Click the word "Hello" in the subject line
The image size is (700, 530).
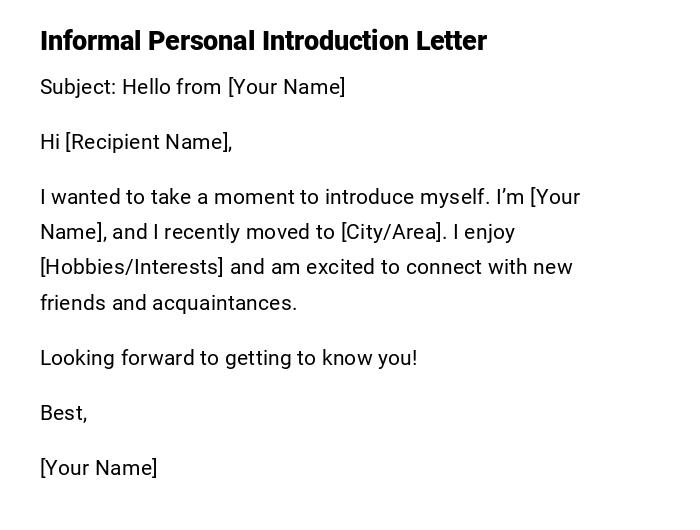tap(146, 87)
